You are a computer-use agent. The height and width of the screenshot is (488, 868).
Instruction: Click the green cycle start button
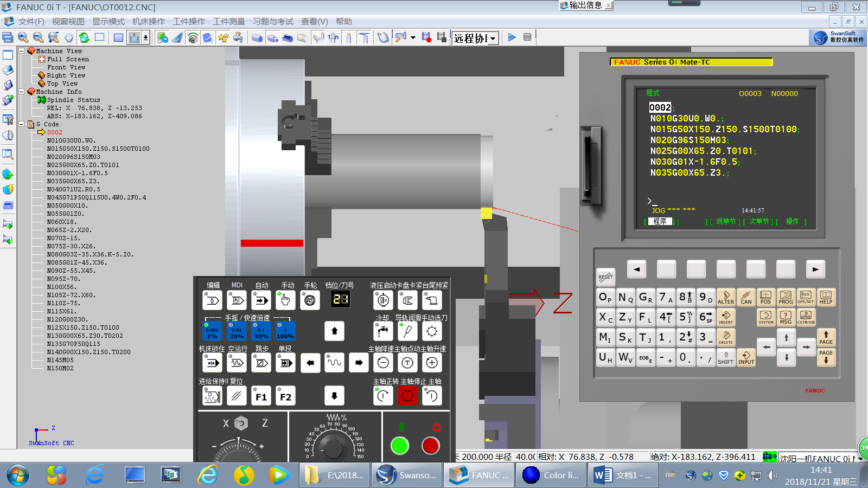[x=400, y=445]
